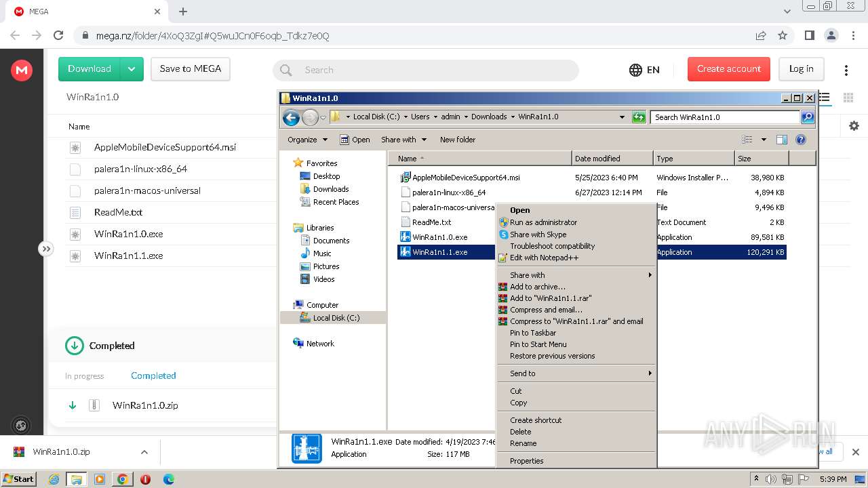Open the Download button's dropdown arrow
868x488 pixels.
[132, 69]
